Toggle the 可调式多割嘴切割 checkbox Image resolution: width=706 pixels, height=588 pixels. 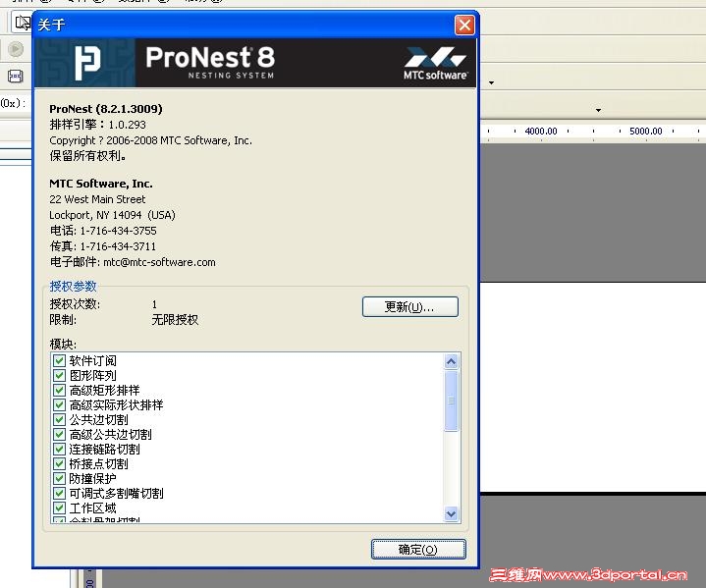click(x=59, y=493)
